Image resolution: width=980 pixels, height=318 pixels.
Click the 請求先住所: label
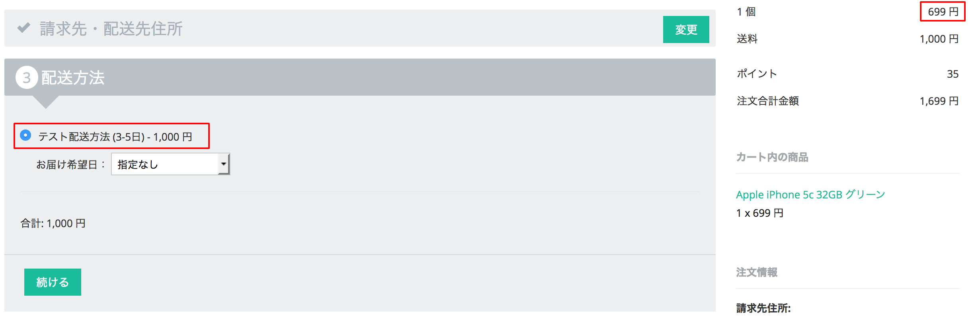point(763,308)
